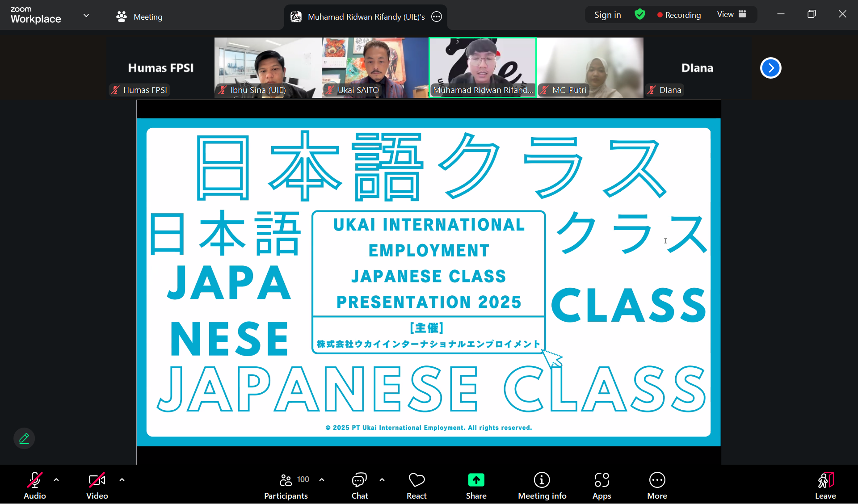This screenshot has height=504, width=858.
Task: Open the Zoom Workplace dropdown arrow
Action: click(x=86, y=16)
